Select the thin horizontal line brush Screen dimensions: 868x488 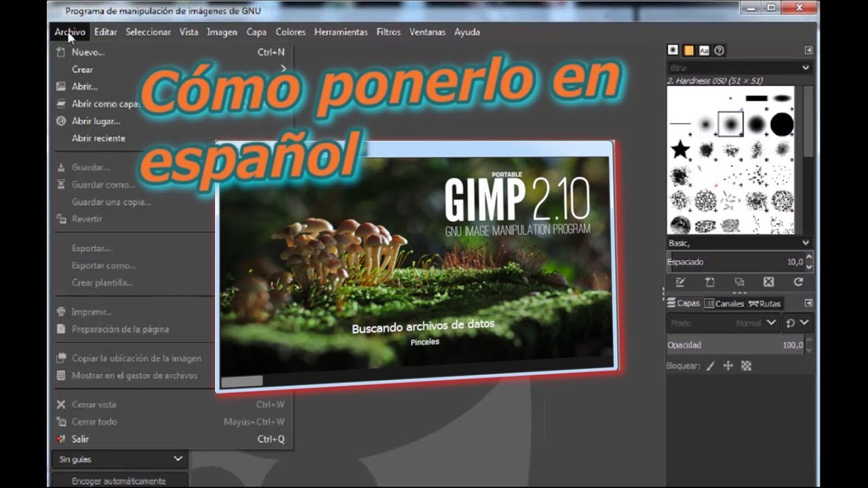[x=680, y=124]
